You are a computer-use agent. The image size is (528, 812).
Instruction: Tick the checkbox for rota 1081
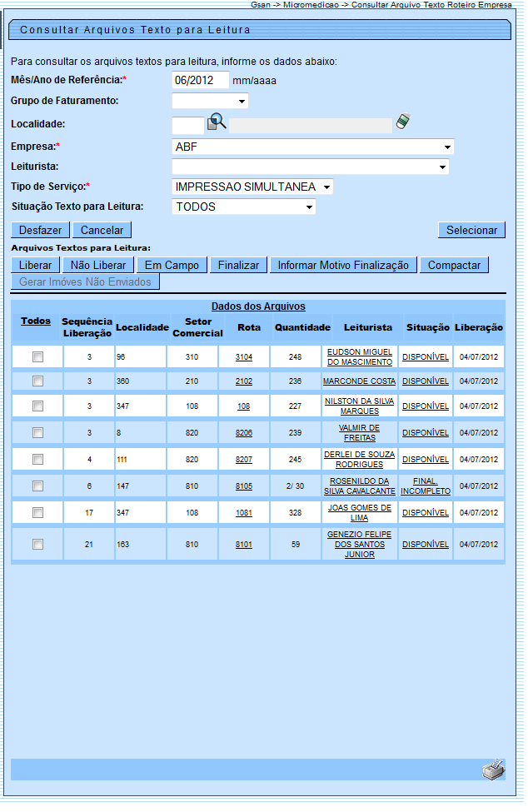coord(37,513)
